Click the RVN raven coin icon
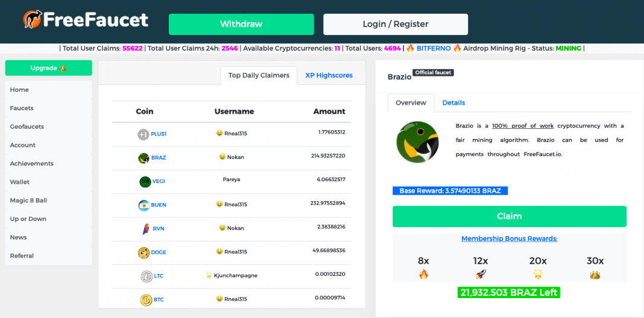The width and height of the screenshot is (644, 318). [146, 229]
